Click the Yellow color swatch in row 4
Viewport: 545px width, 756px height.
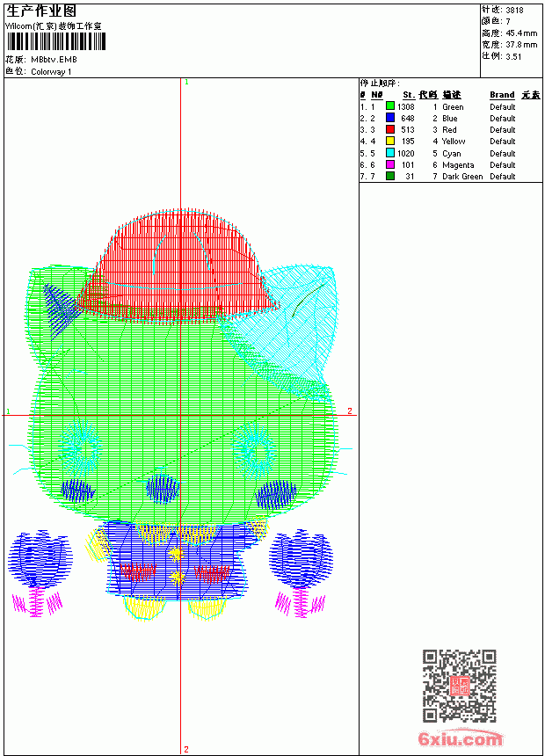click(x=390, y=141)
